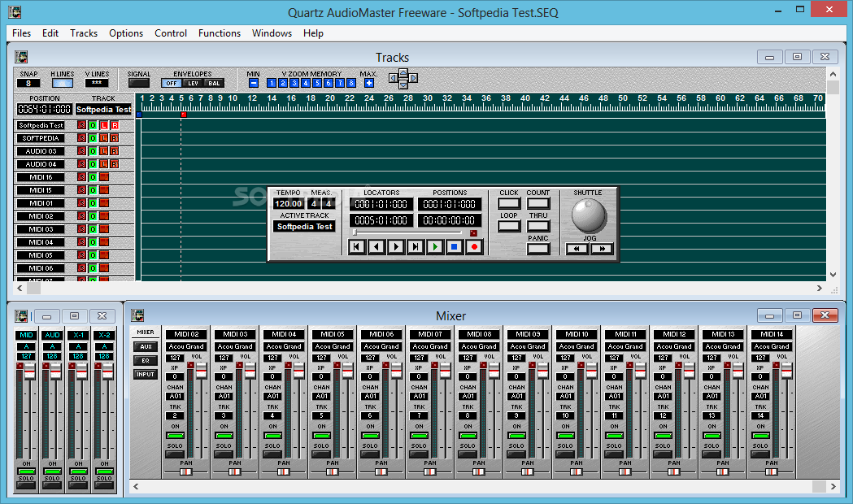This screenshot has width=853, height=504.
Task: Select the MIXER view button
Action: (146, 332)
